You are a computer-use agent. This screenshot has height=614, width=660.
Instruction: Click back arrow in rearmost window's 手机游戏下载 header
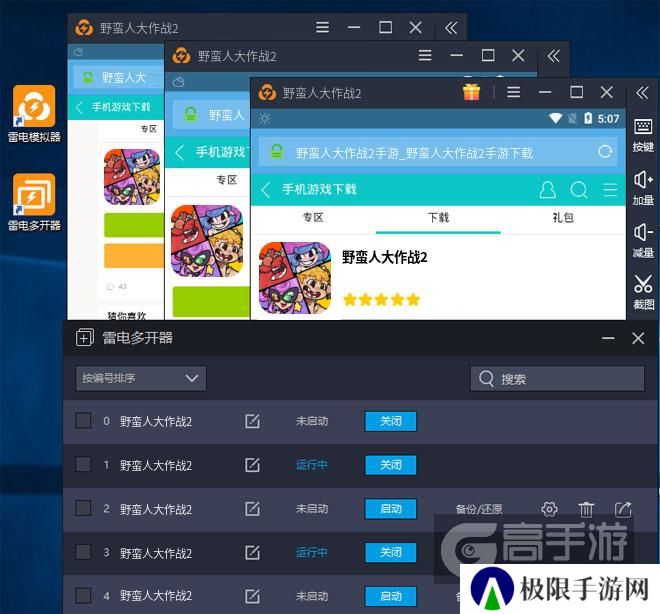pos(79,107)
